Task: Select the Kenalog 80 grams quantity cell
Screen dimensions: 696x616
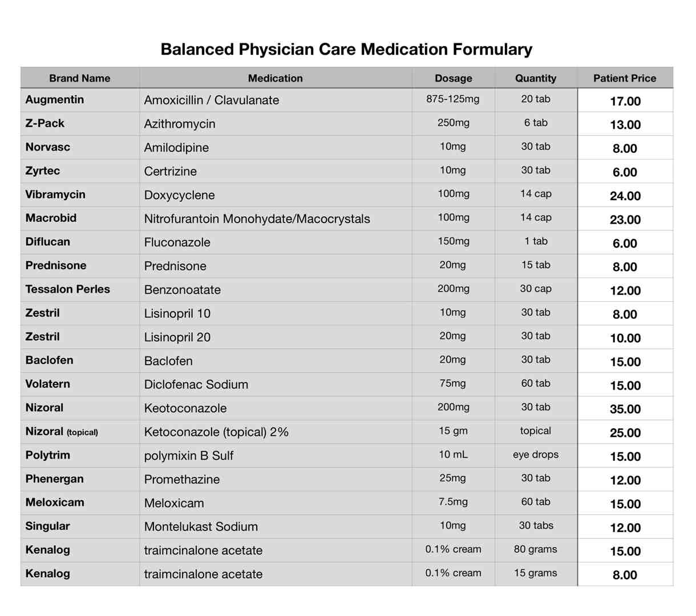Action: [x=536, y=550]
